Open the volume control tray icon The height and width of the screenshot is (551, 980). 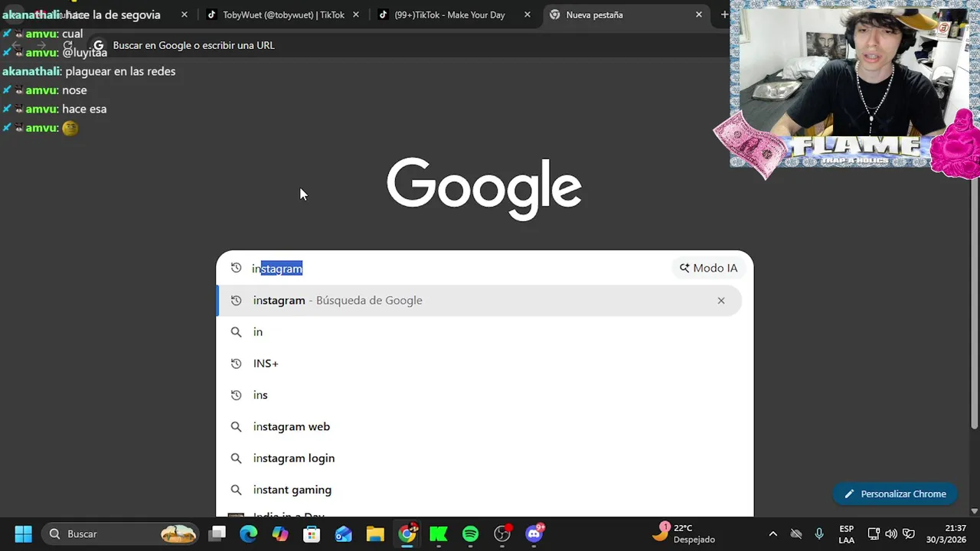[890, 533]
